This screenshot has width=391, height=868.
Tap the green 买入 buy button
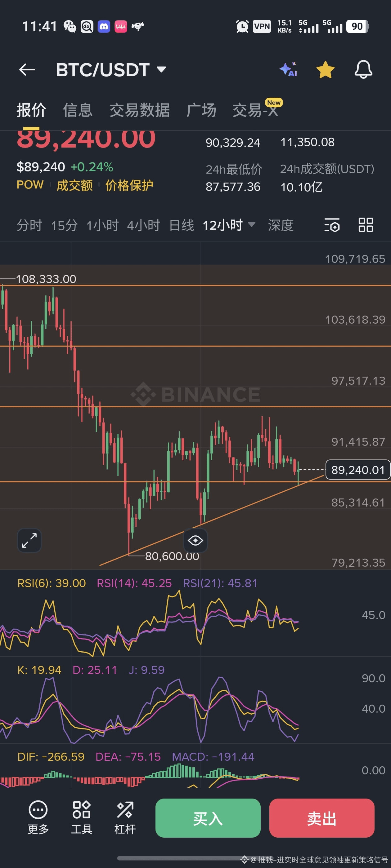click(208, 818)
